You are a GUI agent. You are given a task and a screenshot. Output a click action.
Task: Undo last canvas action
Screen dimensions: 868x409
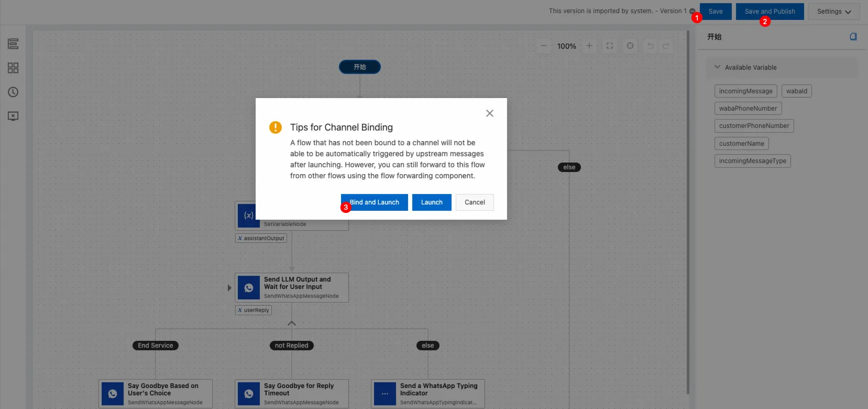pyautogui.click(x=651, y=46)
